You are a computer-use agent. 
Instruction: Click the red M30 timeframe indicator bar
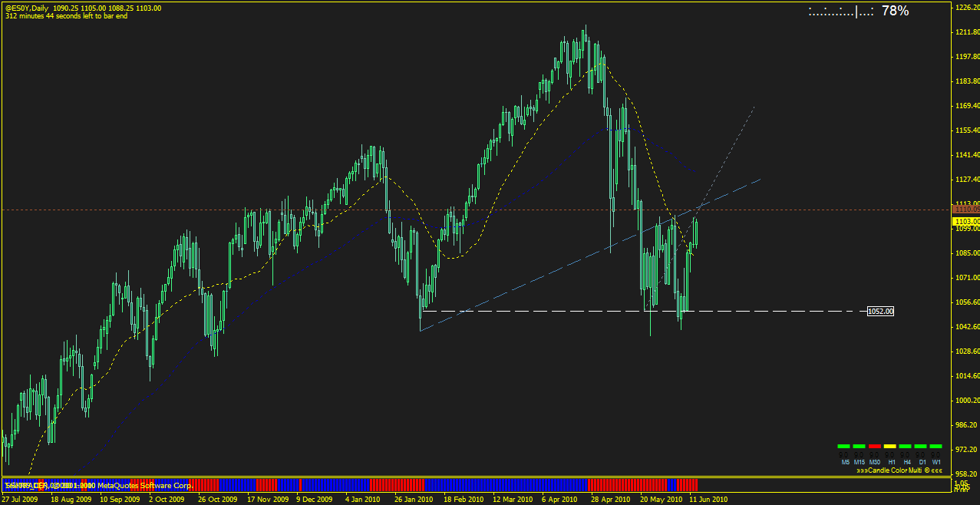(875, 446)
